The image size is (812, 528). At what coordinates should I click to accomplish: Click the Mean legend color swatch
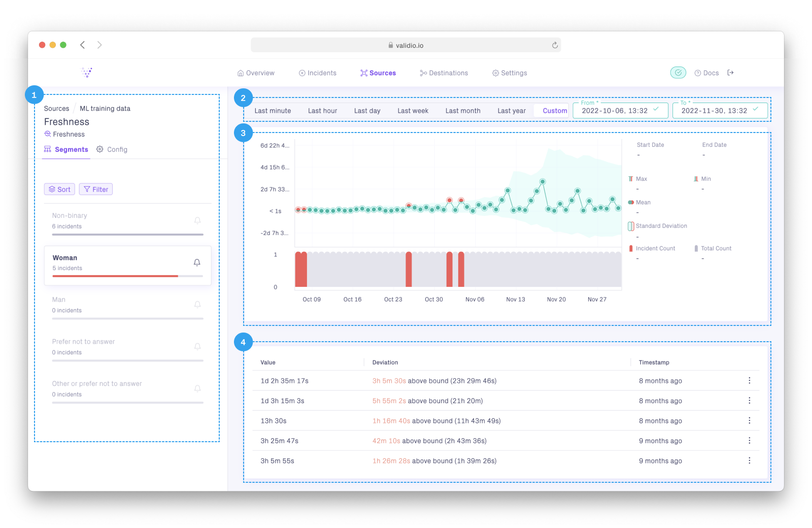(631, 202)
